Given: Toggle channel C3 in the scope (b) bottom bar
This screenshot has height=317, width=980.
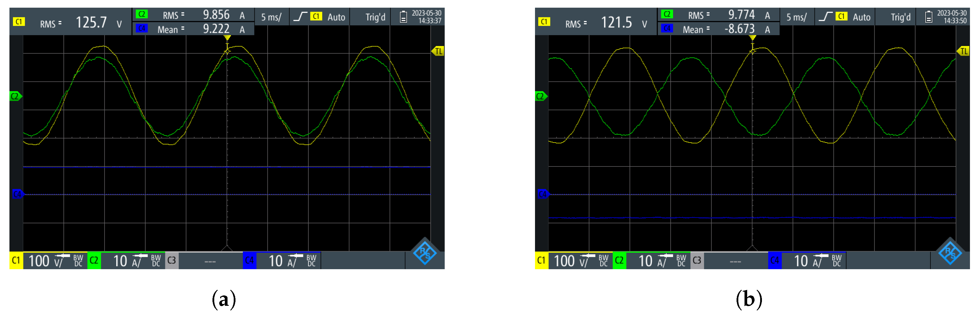Looking at the screenshot, I should (x=697, y=260).
